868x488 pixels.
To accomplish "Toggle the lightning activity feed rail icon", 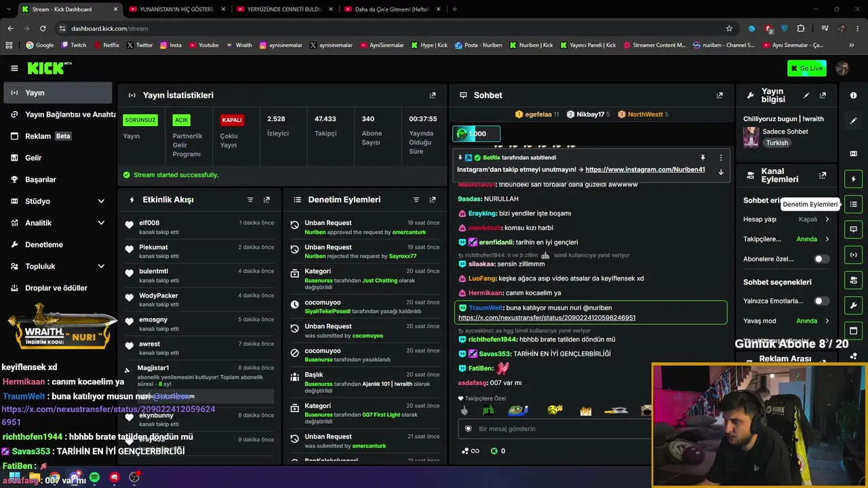I will 854,179.
